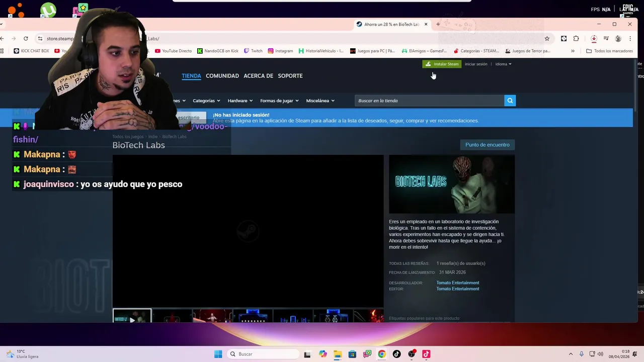
Task: Select the thumbnail showing a figure on red
Action: point(212,316)
